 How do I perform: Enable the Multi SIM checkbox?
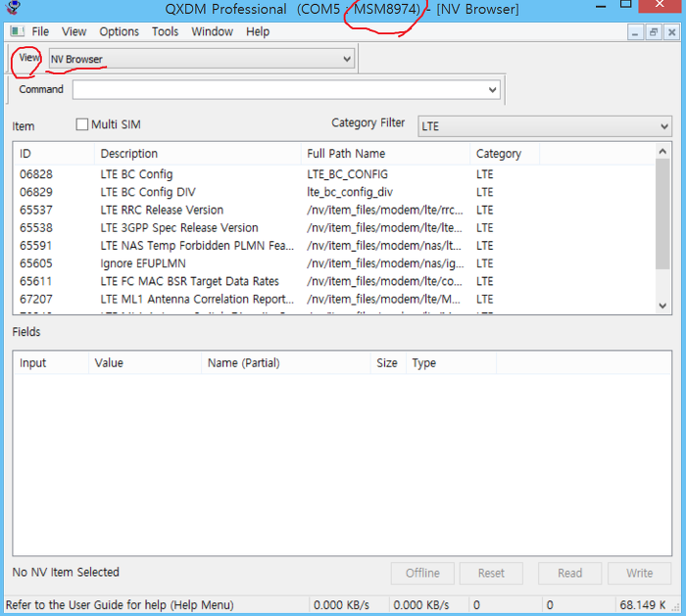81,124
